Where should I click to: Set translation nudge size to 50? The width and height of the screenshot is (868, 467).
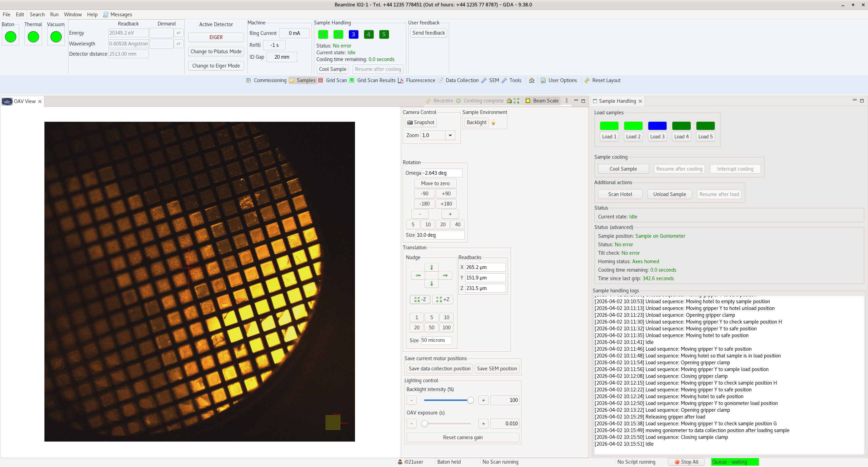point(432,328)
